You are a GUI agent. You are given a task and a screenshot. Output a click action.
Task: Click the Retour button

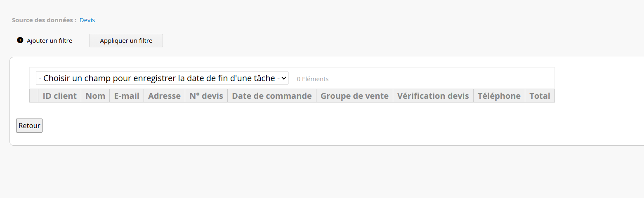(29, 126)
